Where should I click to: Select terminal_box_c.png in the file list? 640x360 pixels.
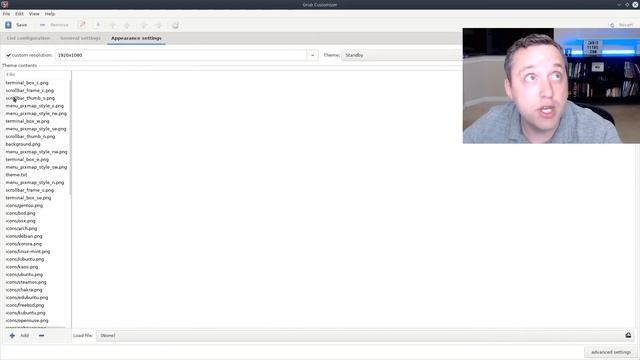click(27, 83)
